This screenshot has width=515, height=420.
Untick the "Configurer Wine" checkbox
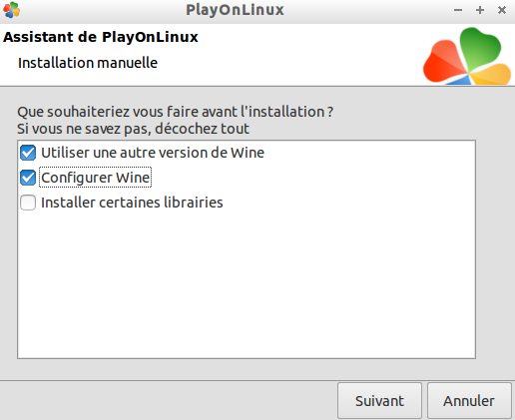click(28, 178)
